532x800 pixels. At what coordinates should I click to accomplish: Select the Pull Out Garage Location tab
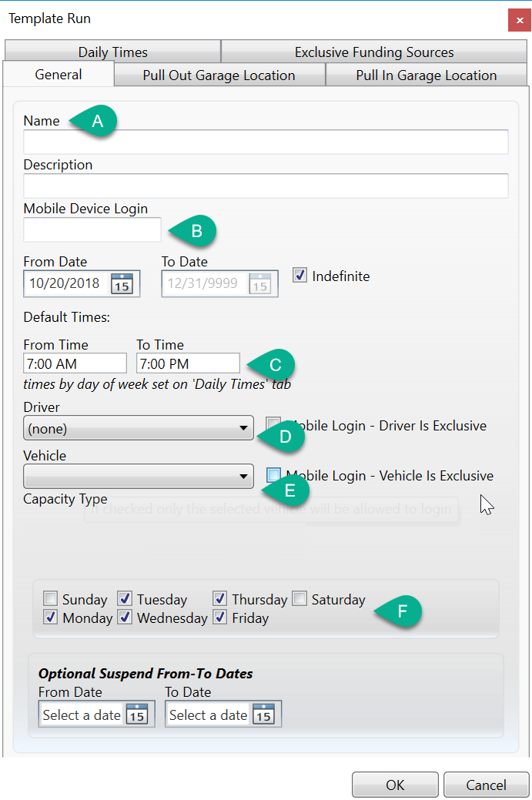(219, 75)
